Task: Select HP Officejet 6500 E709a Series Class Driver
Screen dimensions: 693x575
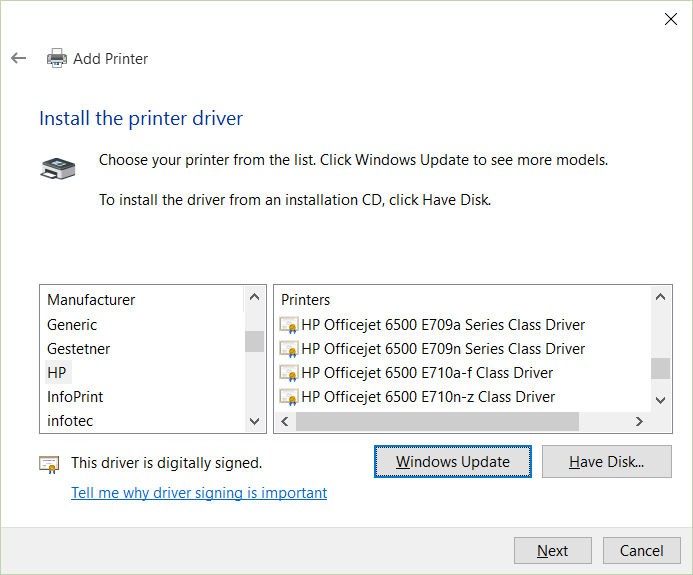Action: (443, 325)
